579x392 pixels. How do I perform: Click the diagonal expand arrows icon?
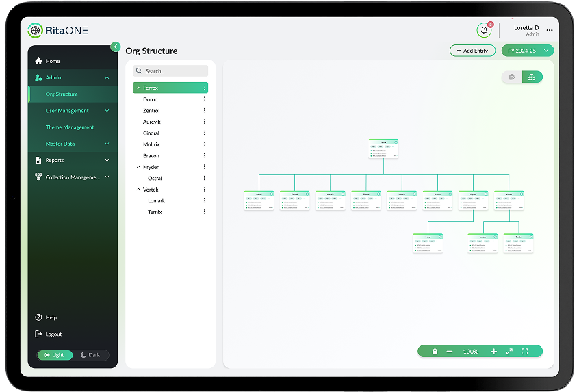[x=509, y=352]
